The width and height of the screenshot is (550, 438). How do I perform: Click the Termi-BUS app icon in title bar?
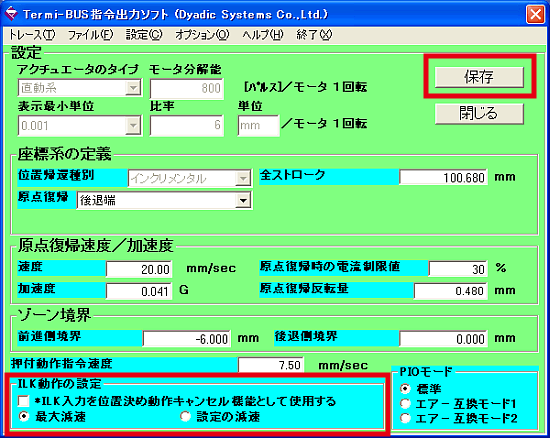[12, 14]
